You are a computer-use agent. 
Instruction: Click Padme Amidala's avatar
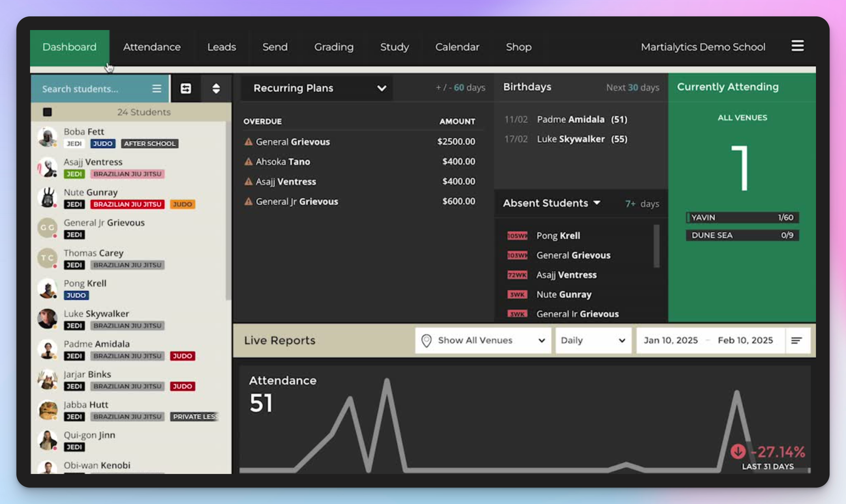tap(47, 349)
